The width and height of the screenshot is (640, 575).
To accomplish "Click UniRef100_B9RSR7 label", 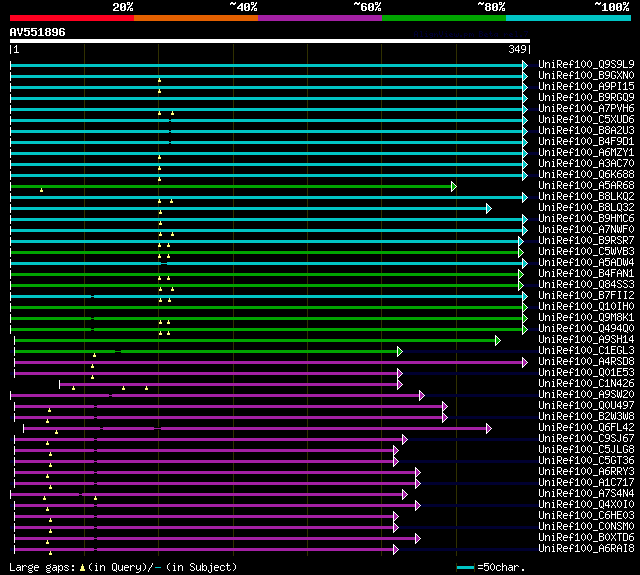I will pos(586,241).
